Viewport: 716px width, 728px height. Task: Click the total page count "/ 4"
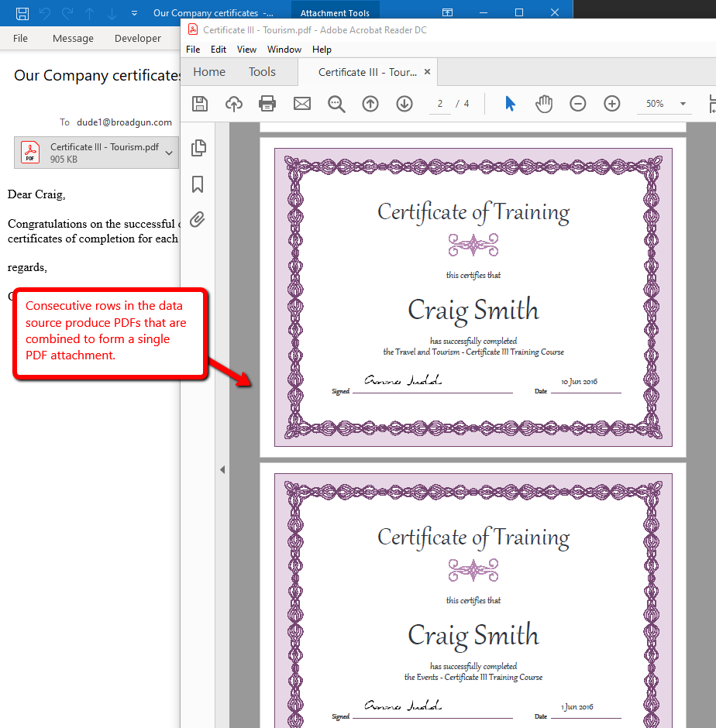point(463,104)
